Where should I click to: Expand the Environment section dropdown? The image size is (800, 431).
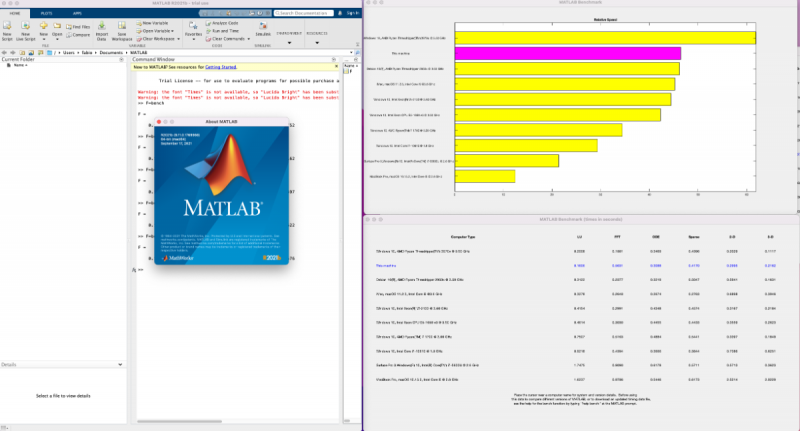(x=289, y=43)
